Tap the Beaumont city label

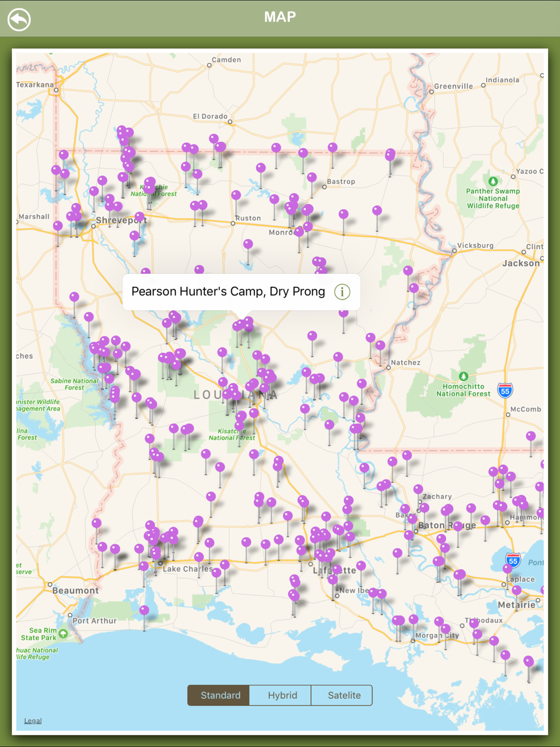coord(76,590)
